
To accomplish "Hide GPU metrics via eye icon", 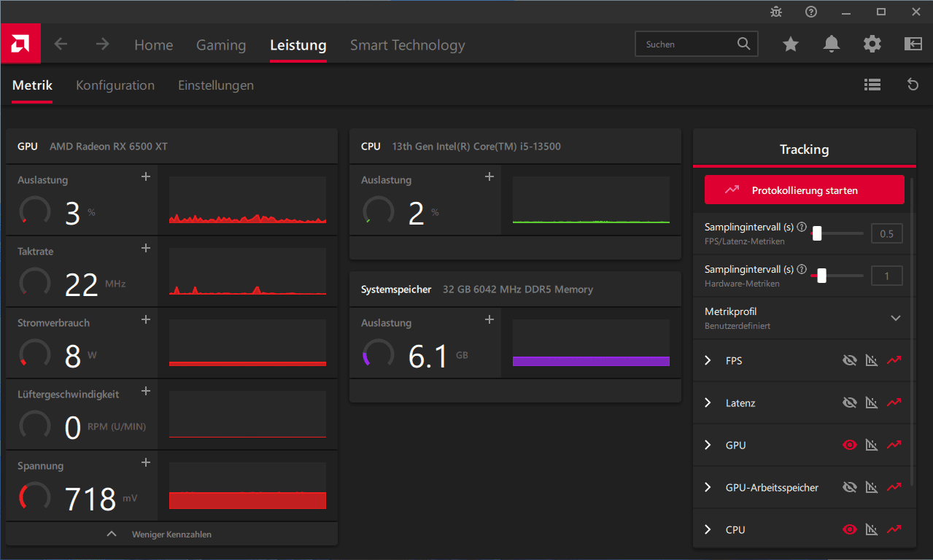I will pos(849,445).
